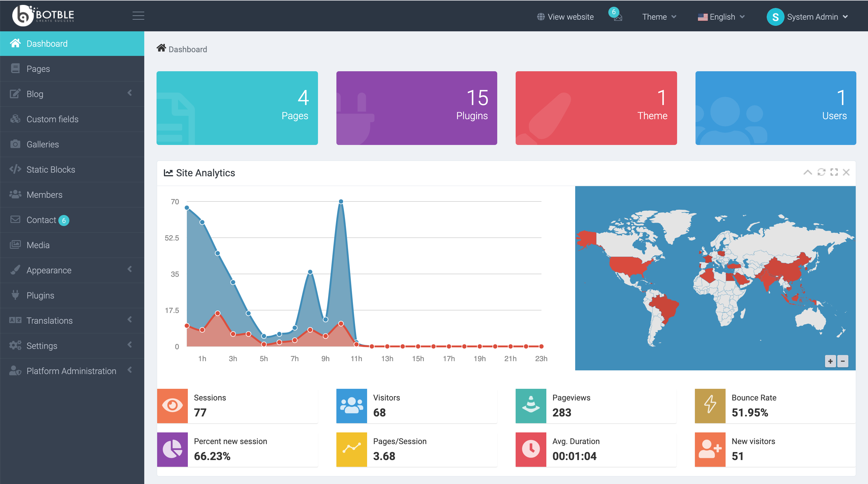The image size is (868, 484).
Task: Click the Galleries camera icon
Action: coord(15,144)
